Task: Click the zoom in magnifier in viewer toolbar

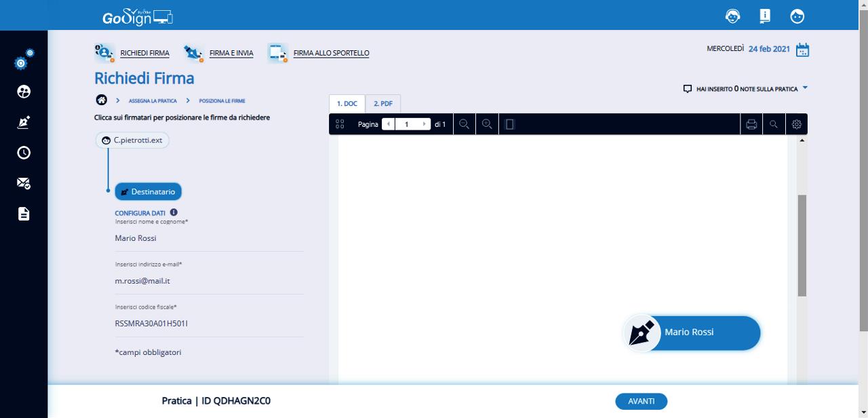Action: tap(487, 124)
